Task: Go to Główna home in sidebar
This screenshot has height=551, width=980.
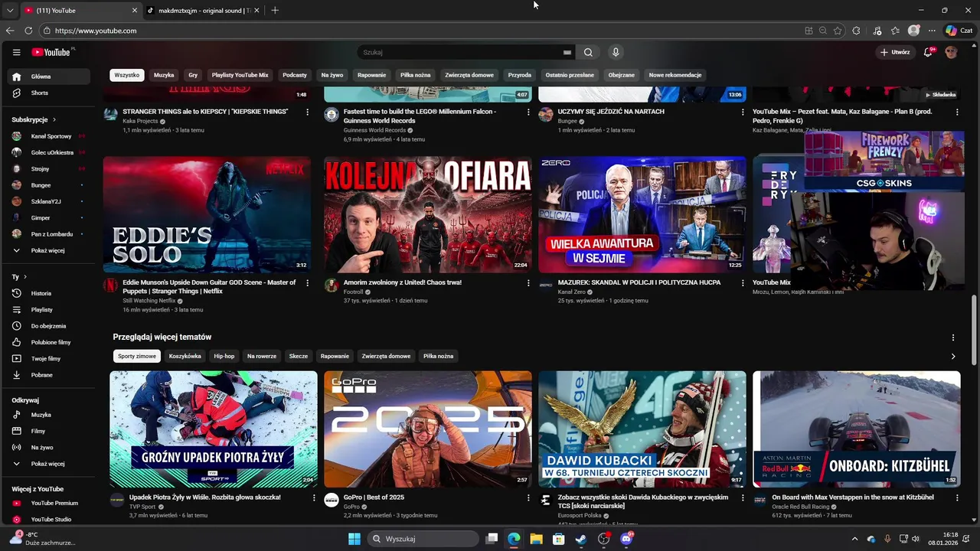Action: click(49, 77)
